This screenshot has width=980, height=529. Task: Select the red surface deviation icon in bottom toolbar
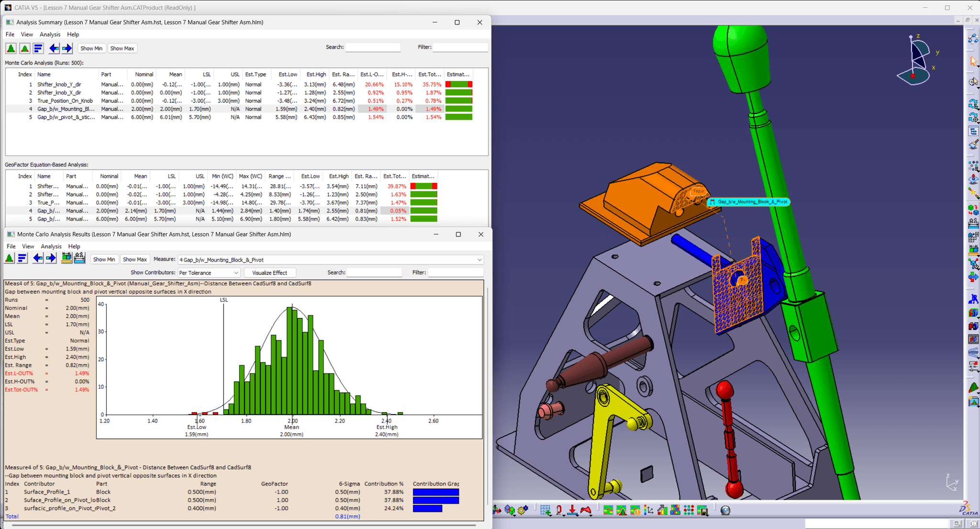[587, 510]
